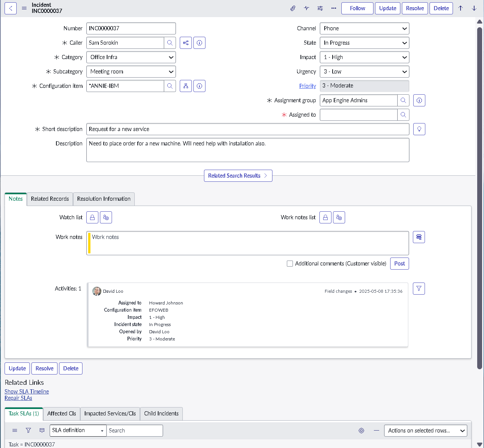
Task: Expand the Actions on selected rows dropdown
Action: [425, 431]
